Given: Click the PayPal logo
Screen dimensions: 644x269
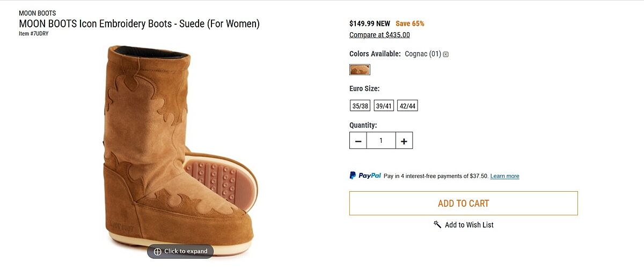Looking at the screenshot, I should pyautogui.click(x=365, y=176).
